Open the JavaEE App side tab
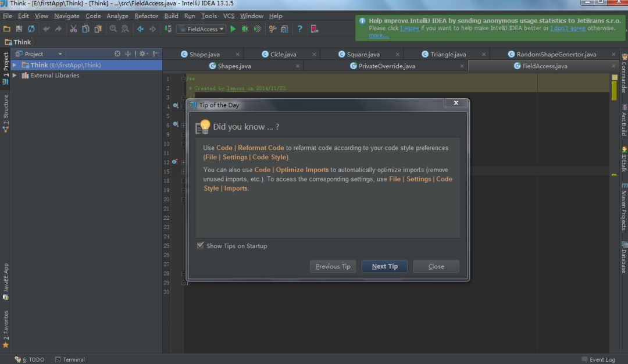 coord(6,281)
